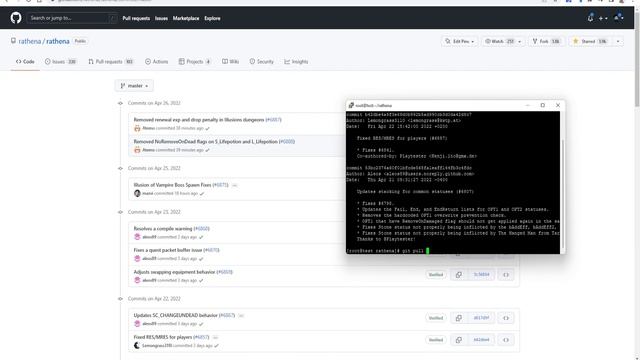Click Verified badge on swapping equipment commit
Viewport: 640px width, 360px height.
[x=436, y=275]
